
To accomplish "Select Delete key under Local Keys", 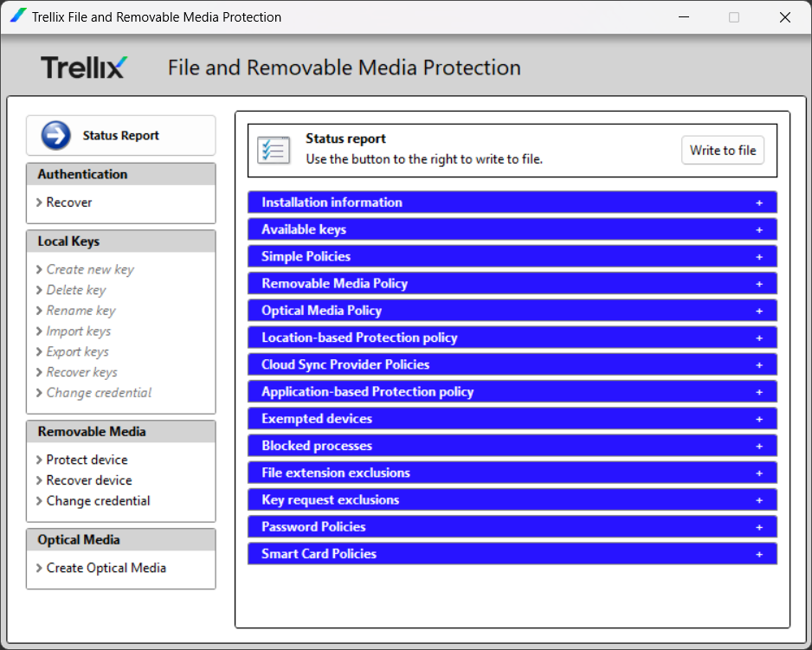I will point(76,290).
